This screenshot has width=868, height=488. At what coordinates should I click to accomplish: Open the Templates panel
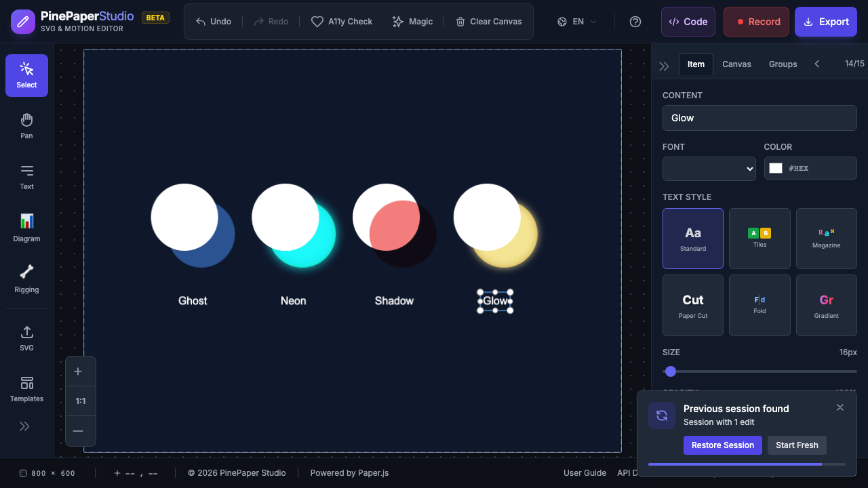tap(26, 388)
